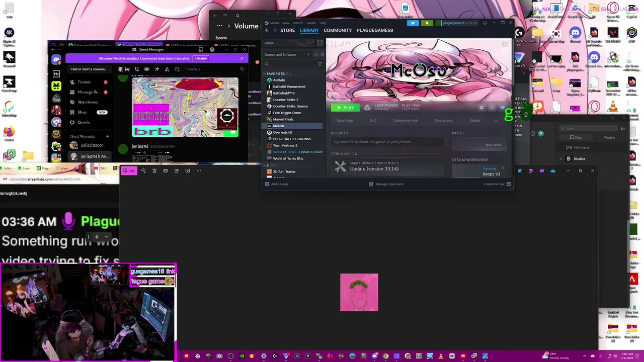The height and width of the screenshot is (362, 644).
Task: Open the STORE tab in Steam
Action: (287, 30)
